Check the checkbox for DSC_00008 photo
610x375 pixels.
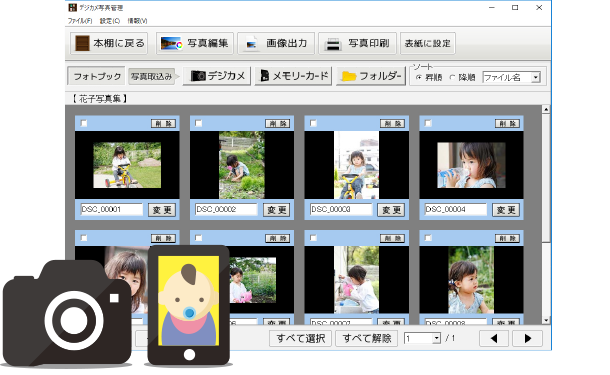pyautogui.click(x=428, y=238)
